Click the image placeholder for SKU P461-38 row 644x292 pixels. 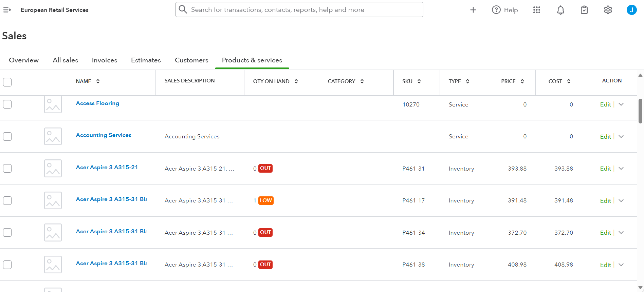(53, 265)
